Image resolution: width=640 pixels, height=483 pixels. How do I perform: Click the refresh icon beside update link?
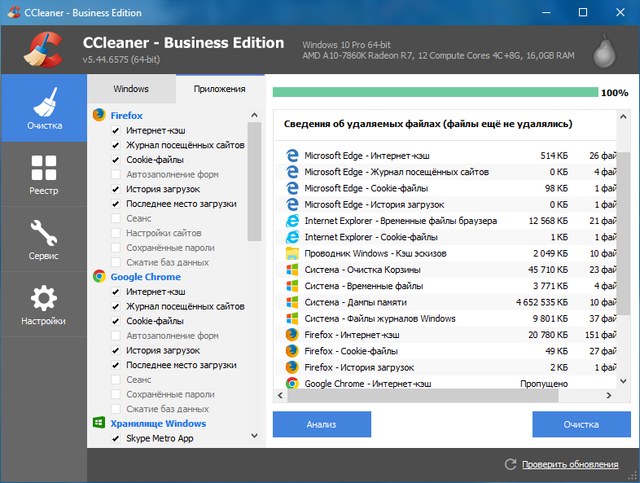tap(511, 465)
